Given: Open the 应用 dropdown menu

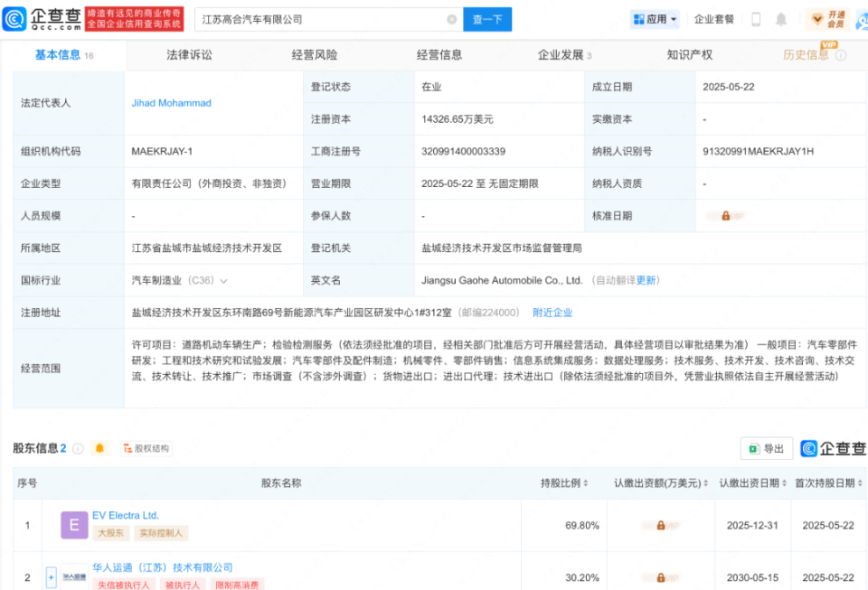Looking at the screenshot, I should click(x=655, y=19).
